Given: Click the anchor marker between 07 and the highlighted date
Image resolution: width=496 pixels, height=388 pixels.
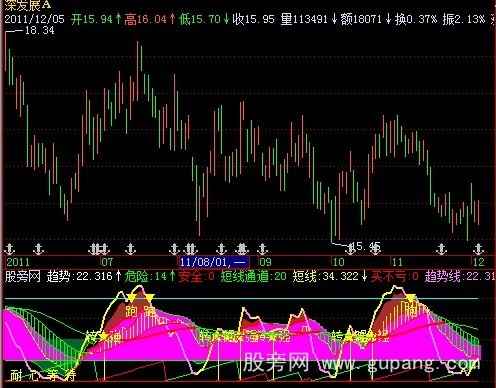Looking at the screenshot, I should 130,249.
